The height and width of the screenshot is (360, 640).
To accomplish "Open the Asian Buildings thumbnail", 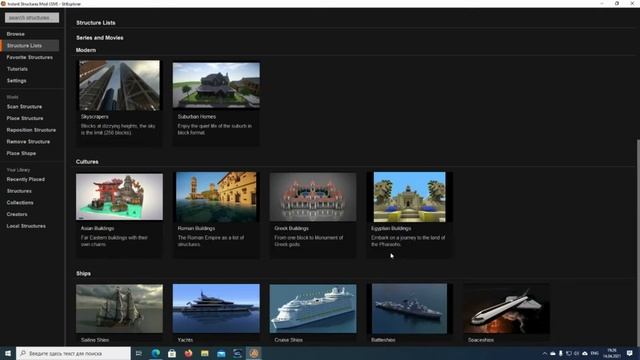I will 120,197.
